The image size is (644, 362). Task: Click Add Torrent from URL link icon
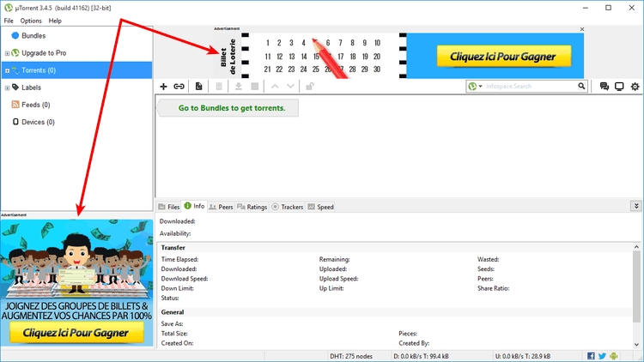click(179, 87)
